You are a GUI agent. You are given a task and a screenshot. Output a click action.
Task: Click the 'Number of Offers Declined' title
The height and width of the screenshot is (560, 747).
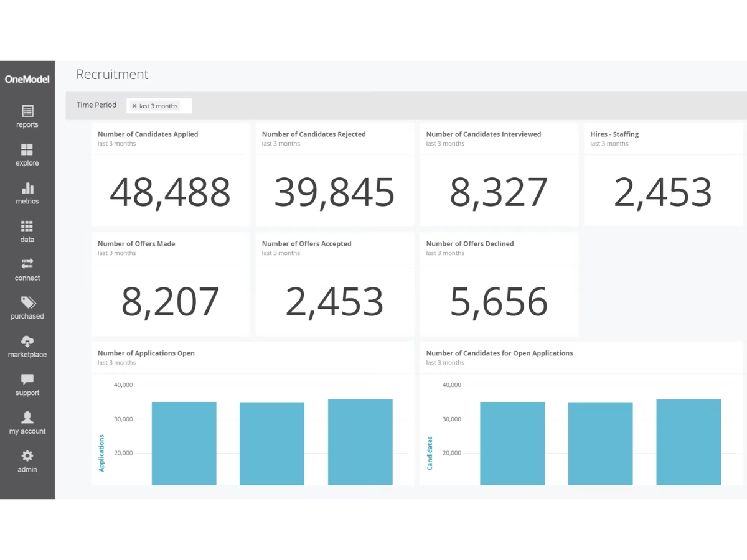point(470,244)
